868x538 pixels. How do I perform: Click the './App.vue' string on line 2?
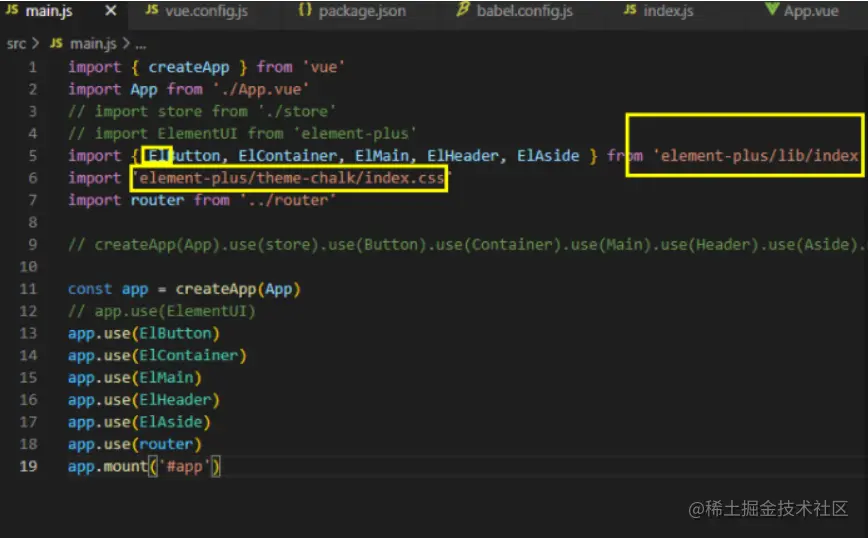(261, 90)
